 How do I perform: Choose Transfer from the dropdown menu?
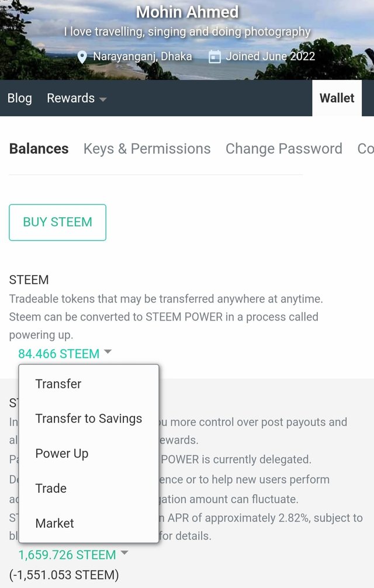pyautogui.click(x=58, y=384)
